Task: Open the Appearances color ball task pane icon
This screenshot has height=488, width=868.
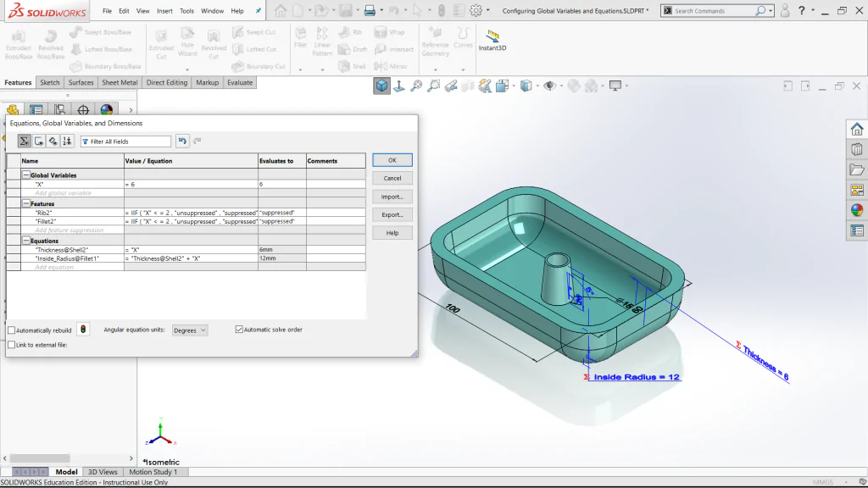Action: (x=857, y=210)
